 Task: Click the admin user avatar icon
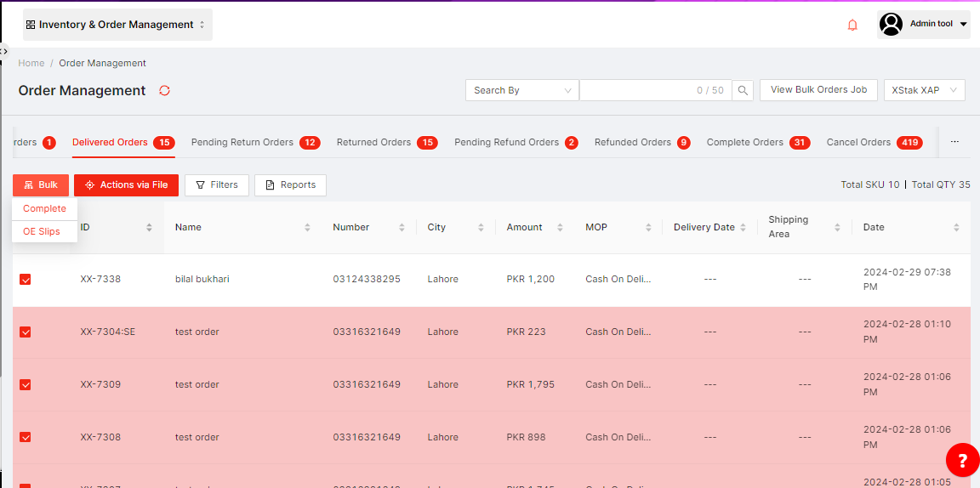coord(891,25)
